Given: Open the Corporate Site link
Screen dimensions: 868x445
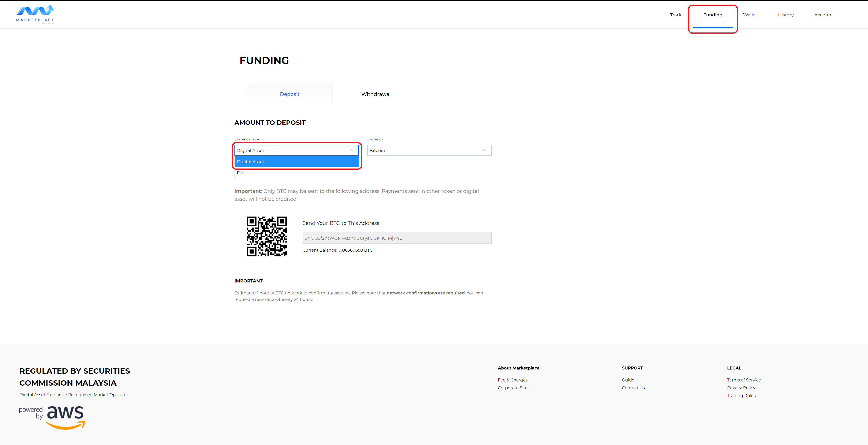Looking at the screenshot, I should [512, 388].
